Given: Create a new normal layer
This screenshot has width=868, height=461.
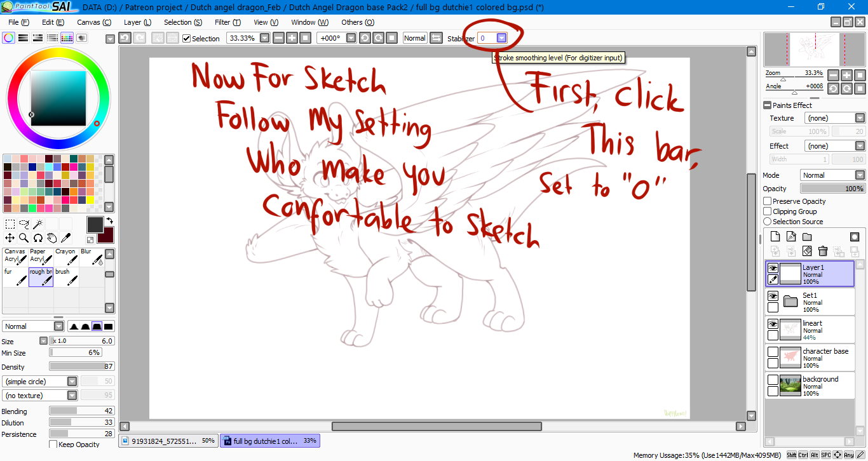Looking at the screenshot, I should (x=775, y=237).
